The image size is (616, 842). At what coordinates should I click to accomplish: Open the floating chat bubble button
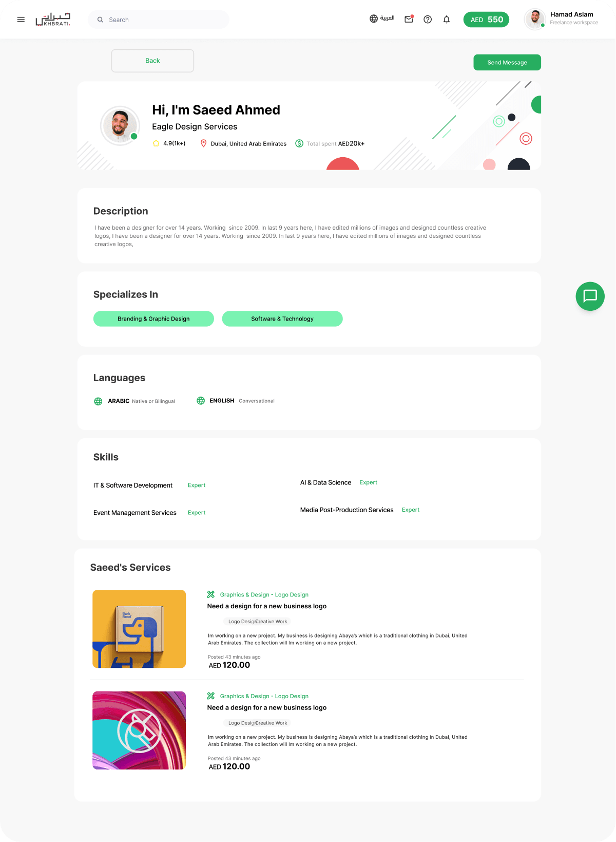[590, 296]
